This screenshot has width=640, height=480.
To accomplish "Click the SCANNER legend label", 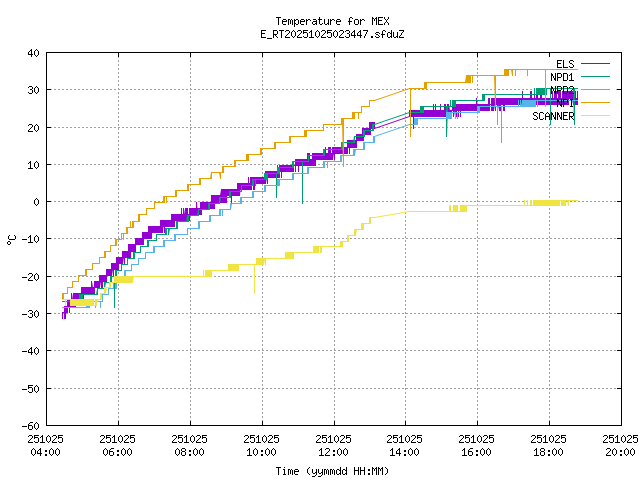I will pos(553,116).
